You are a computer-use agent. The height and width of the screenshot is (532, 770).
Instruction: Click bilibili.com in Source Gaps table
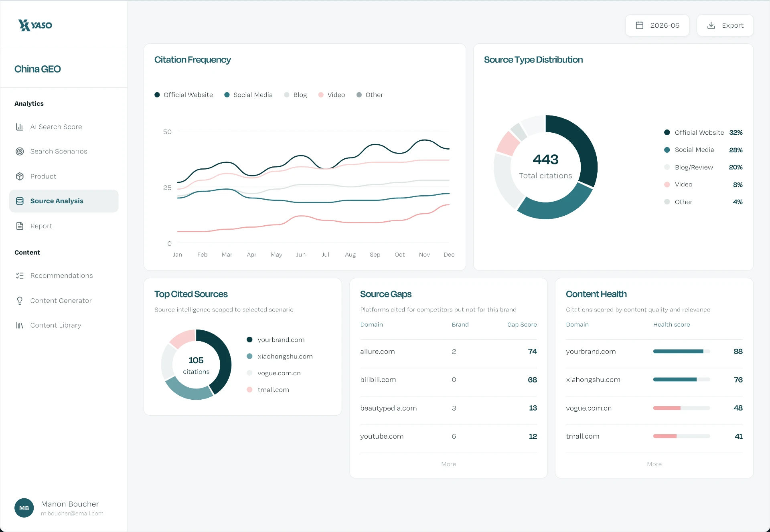pyautogui.click(x=378, y=380)
